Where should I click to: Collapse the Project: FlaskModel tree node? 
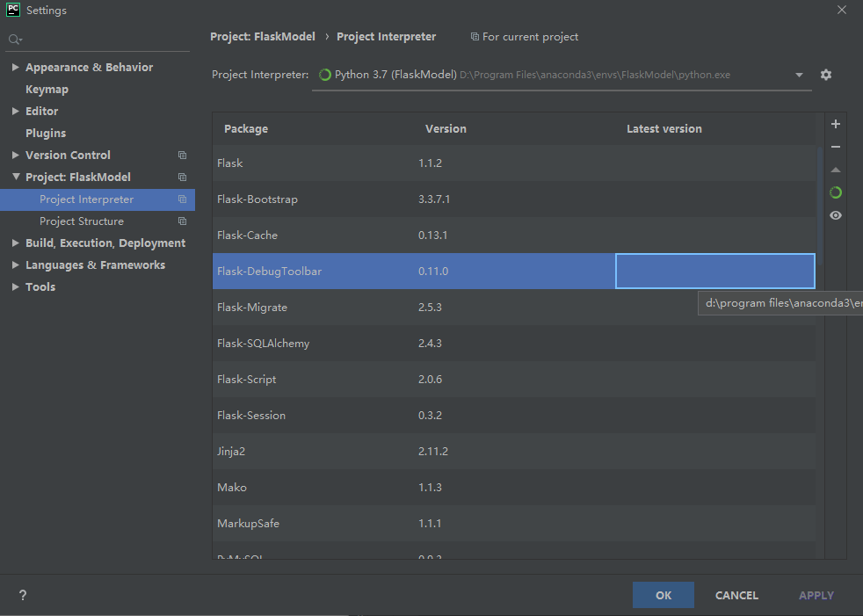[16, 177]
